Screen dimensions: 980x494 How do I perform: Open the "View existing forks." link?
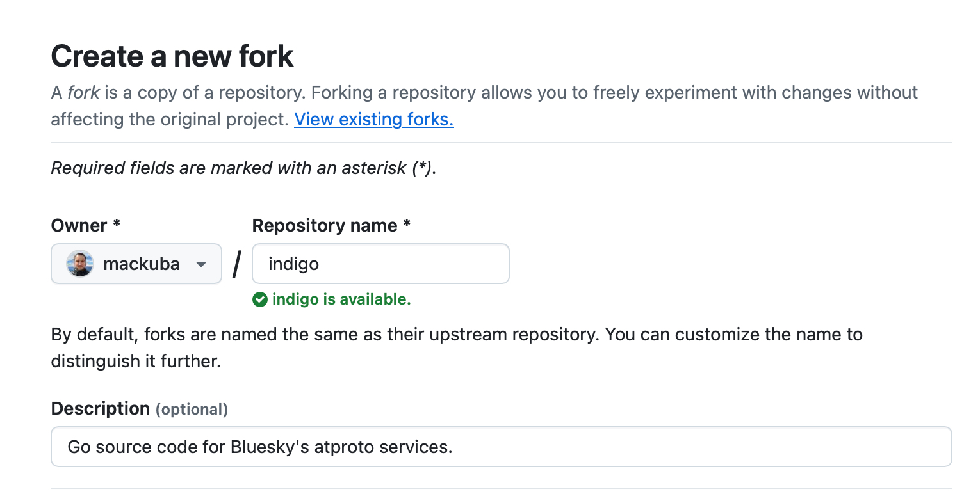(373, 120)
